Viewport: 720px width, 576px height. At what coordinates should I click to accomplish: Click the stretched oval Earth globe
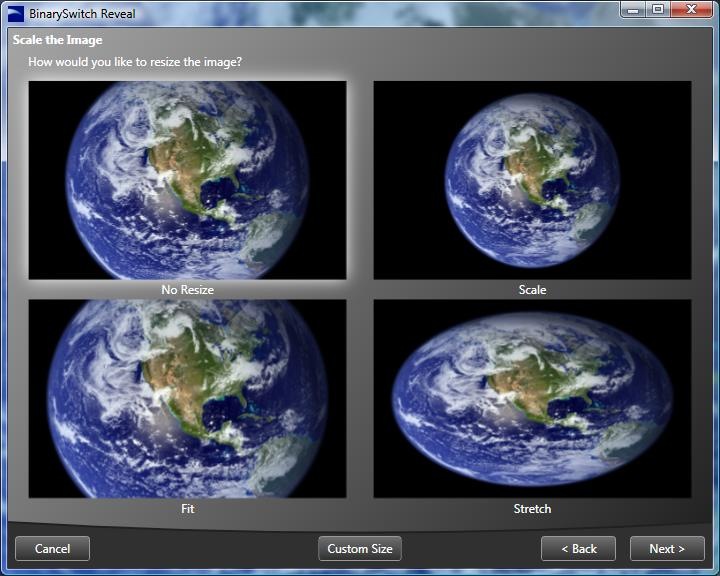pyautogui.click(x=533, y=399)
